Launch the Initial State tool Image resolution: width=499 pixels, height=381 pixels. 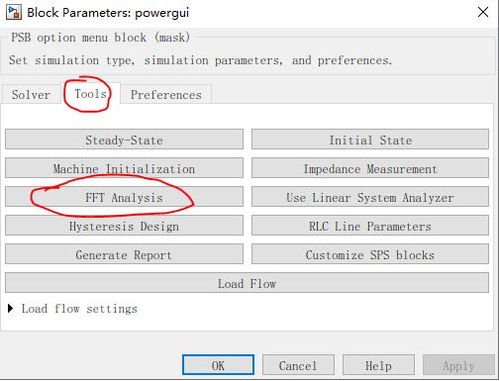[370, 139]
